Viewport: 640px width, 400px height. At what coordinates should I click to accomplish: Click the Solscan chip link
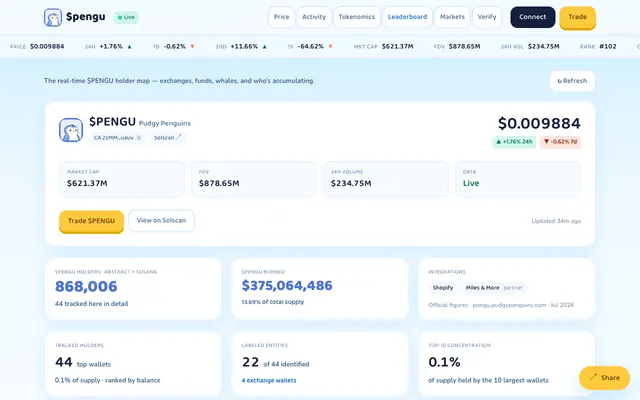click(168, 138)
